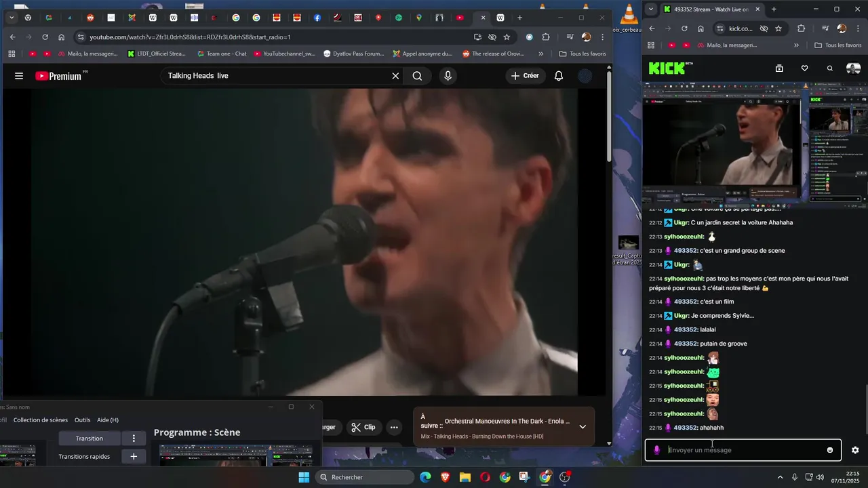Open Kick following heart icon
868x488 pixels.
804,68
